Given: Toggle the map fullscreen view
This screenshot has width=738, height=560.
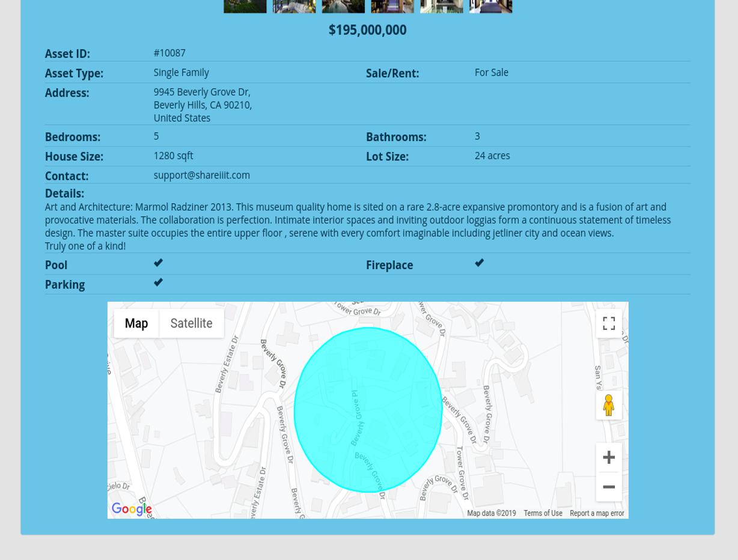Looking at the screenshot, I should (x=609, y=323).
